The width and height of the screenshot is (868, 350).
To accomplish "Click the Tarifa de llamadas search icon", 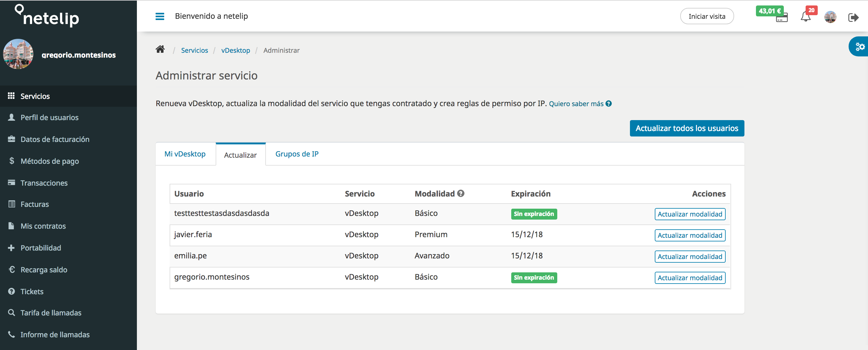I will 12,312.
